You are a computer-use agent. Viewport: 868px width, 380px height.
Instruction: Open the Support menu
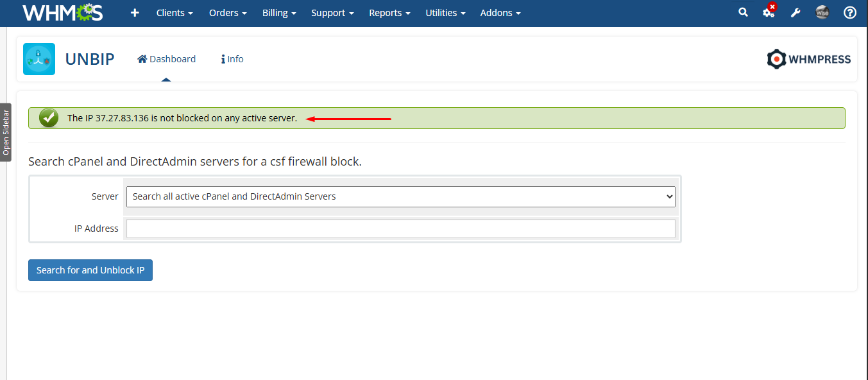pos(332,13)
